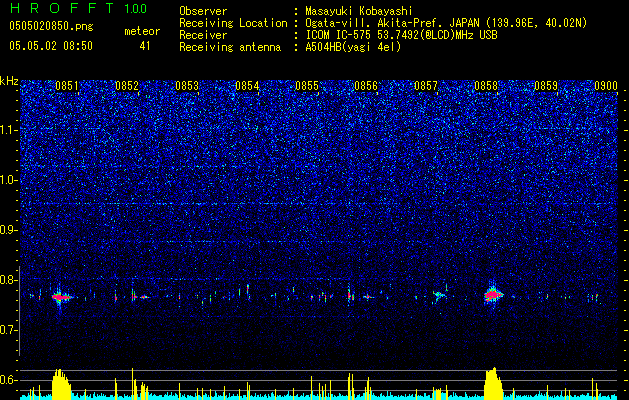The height and width of the screenshot is (400, 629).
Task: Click the 0855 time marker
Action: (307, 86)
